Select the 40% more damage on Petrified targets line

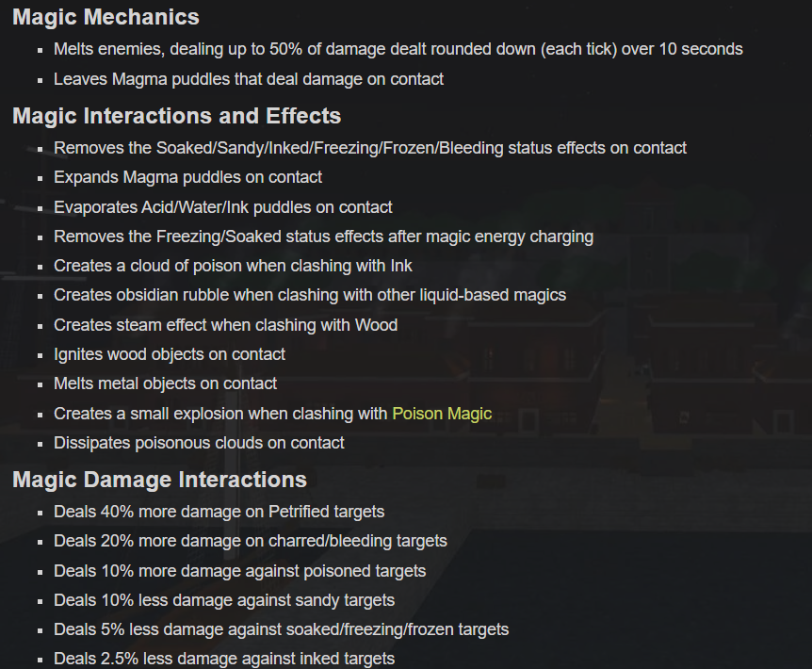tap(219, 512)
